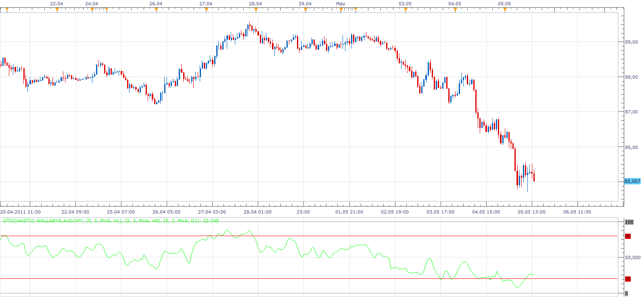The image size is (644, 297).
Task: Click the 06.05 11:00 time label
Action: pos(577,212)
